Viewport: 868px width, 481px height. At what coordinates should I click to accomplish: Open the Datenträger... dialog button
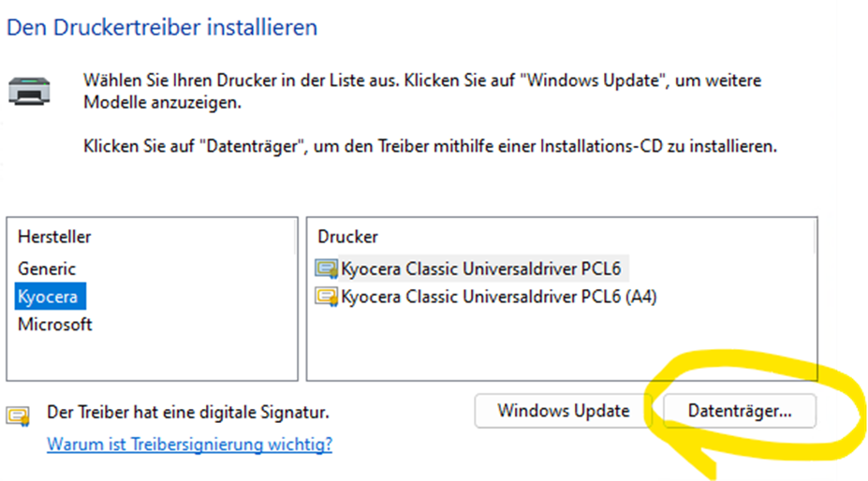click(739, 410)
